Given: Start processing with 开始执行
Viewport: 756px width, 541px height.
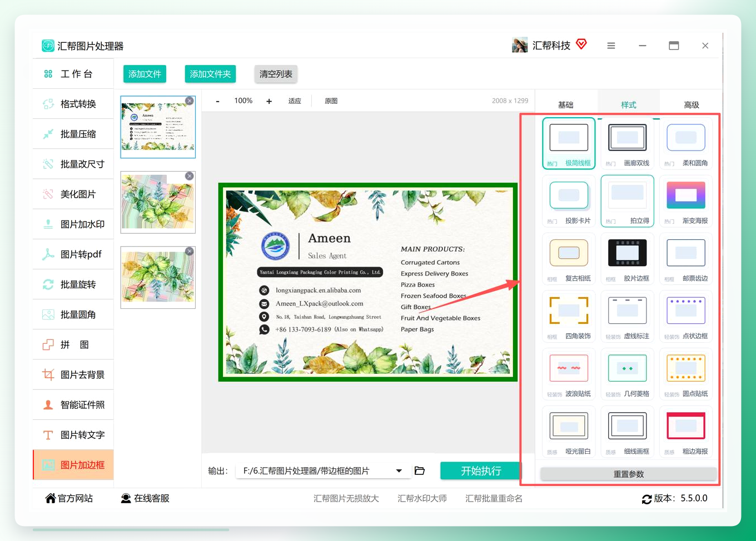Looking at the screenshot, I should (x=481, y=471).
